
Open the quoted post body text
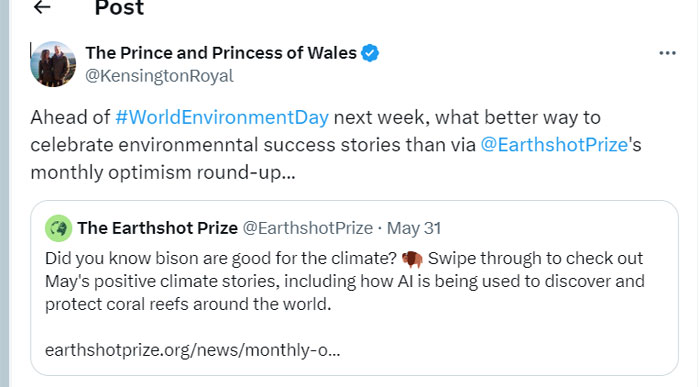[x=345, y=281]
